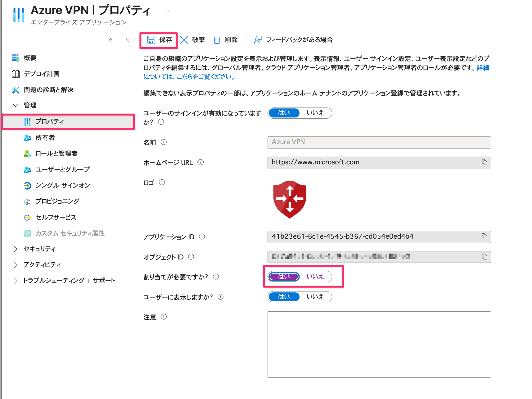
Task: Click 削除 (Delete) trash button
Action: click(226, 40)
